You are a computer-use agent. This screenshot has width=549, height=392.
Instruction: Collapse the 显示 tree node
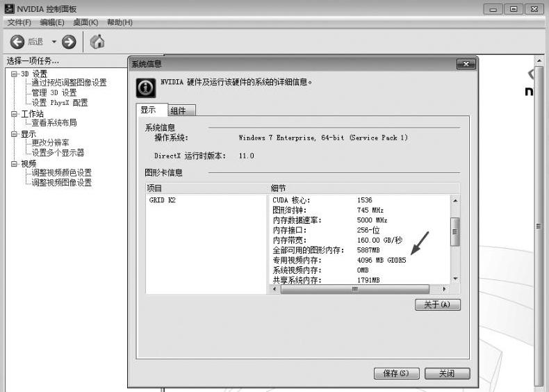tap(14, 134)
